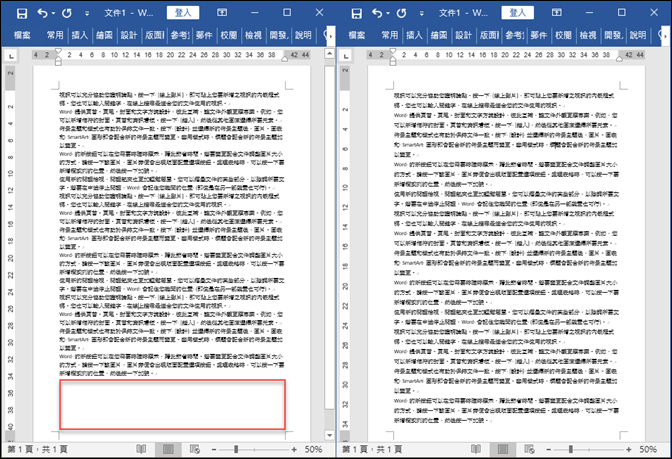Open Customize Quick Access Toolbar in the left window
This screenshot has height=459, width=672.
tap(87, 14)
